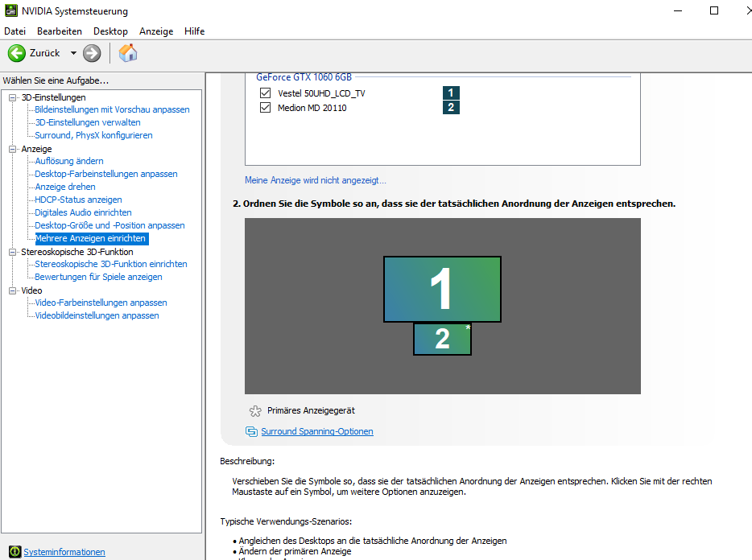Select Mehrere Anzeigen einrichten
The image size is (752, 560).
[x=90, y=238]
